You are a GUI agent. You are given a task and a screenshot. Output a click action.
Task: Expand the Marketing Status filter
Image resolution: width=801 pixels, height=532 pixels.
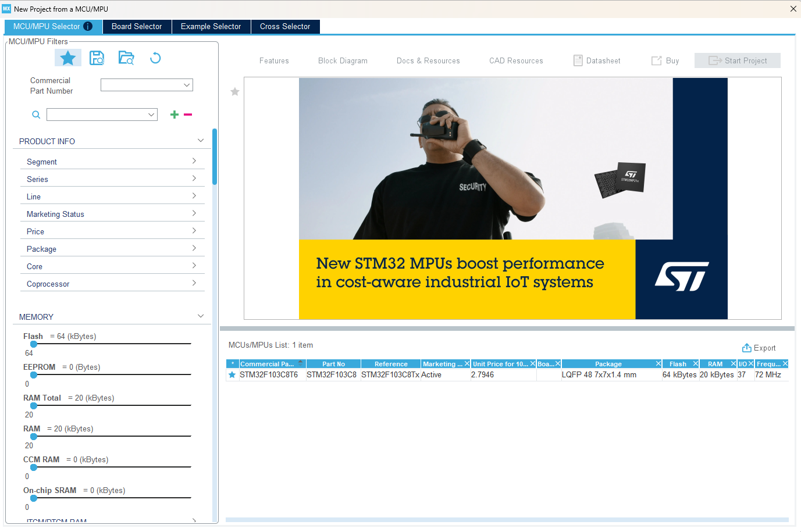tap(194, 213)
